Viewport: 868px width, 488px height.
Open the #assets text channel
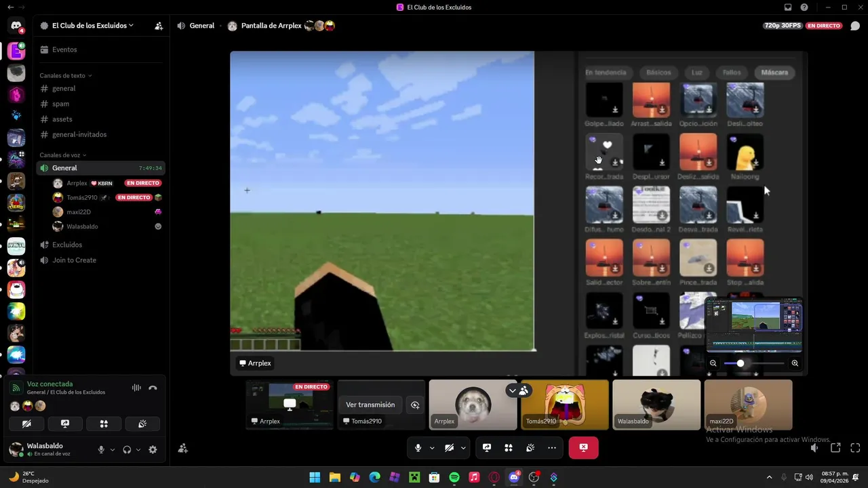click(x=100, y=119)
